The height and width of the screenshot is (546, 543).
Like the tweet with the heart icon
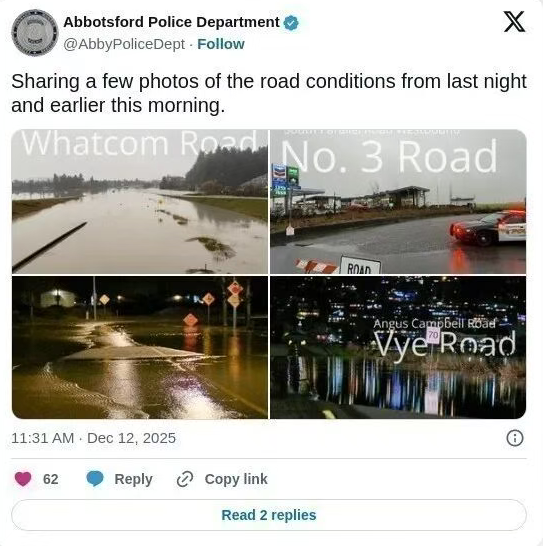(23, 479)
